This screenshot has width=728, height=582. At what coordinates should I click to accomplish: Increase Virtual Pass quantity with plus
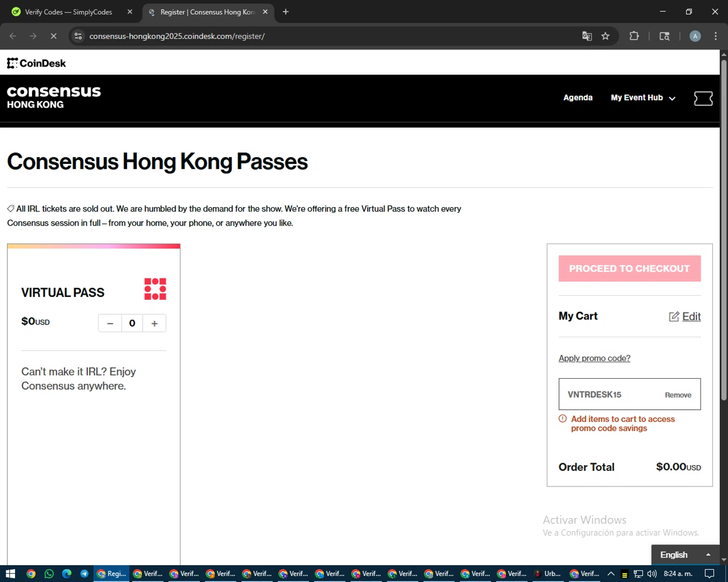click(x=154, y=323)
